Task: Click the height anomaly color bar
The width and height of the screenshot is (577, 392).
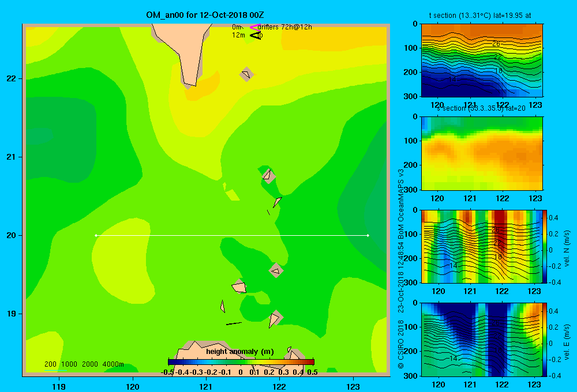Action: coord(241,362)
